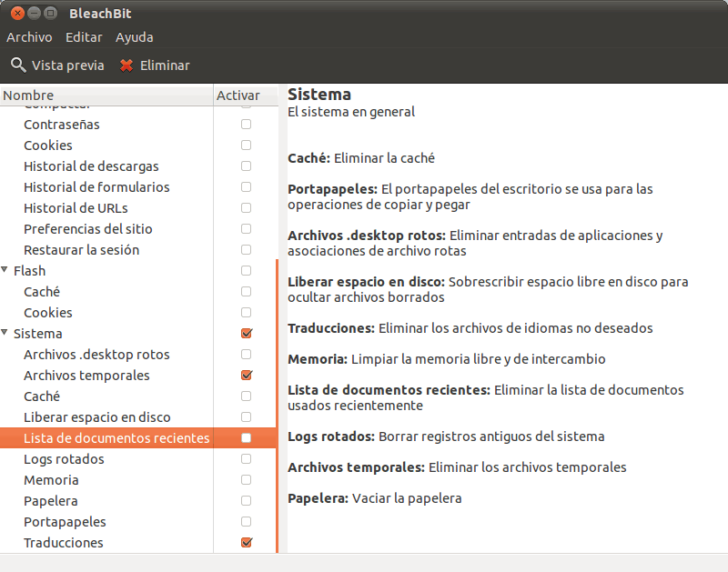Screen dimensions: 728x572
Task: Click the Vista previa magnifier icon
Action: pos(18,65)
